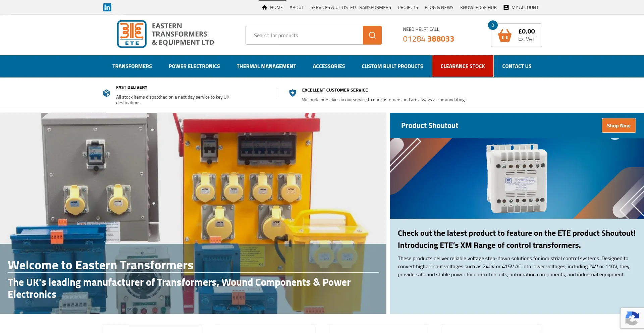Click the My Account link text
This screenshot has width=644, height=333.
[525, 7]
